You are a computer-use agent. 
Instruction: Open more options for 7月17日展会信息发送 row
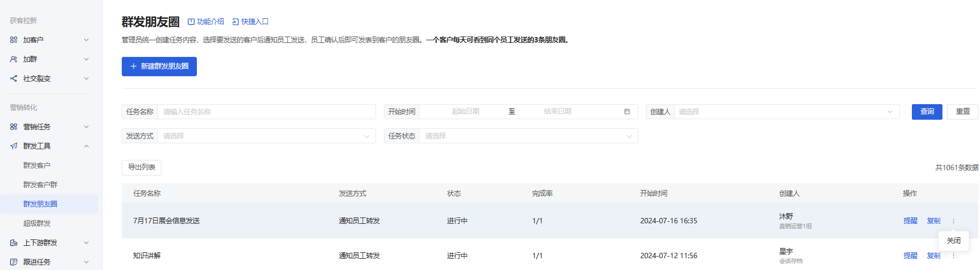point(953,221)
